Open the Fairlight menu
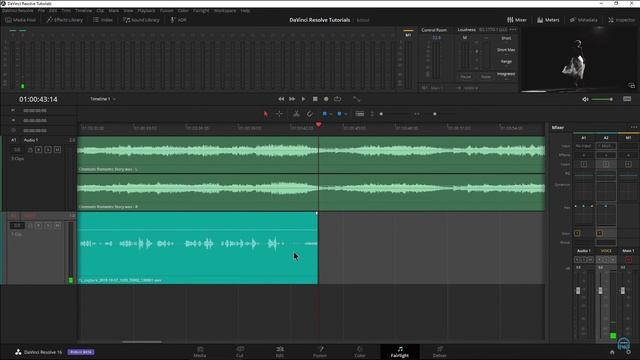The height and width of the screenshot is (360, 640). (201, 11)
